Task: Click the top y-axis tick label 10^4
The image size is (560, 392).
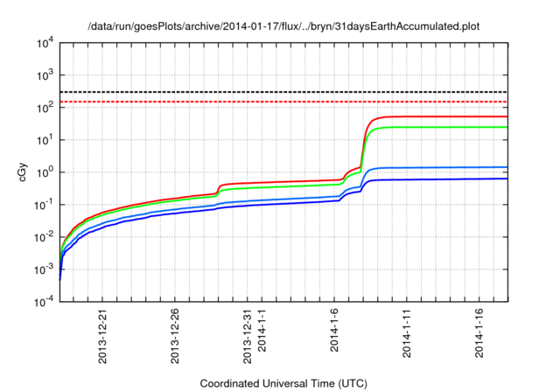Action: pos(44,43)
